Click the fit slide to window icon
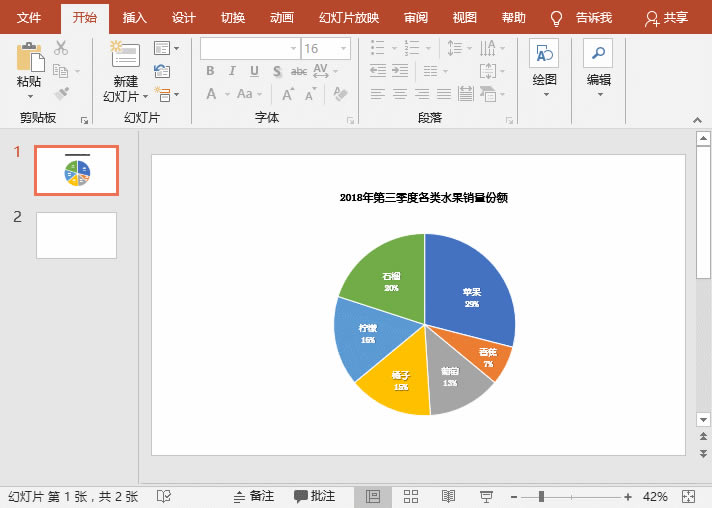 tap(688, 497)
